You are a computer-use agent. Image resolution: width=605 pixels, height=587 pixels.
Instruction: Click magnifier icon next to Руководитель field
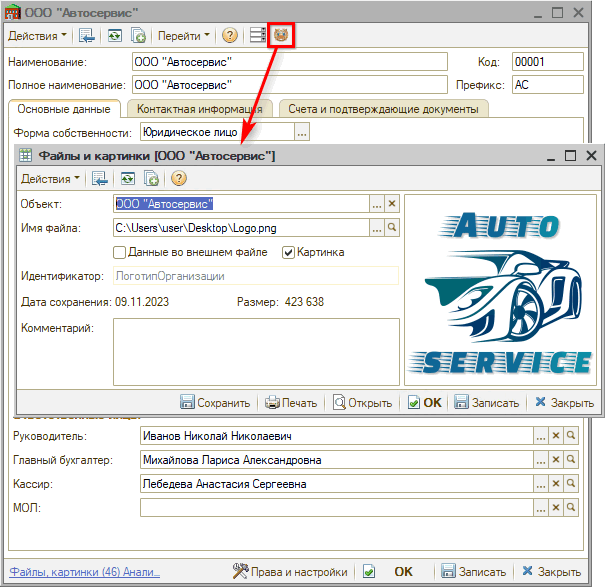[571, 437]
